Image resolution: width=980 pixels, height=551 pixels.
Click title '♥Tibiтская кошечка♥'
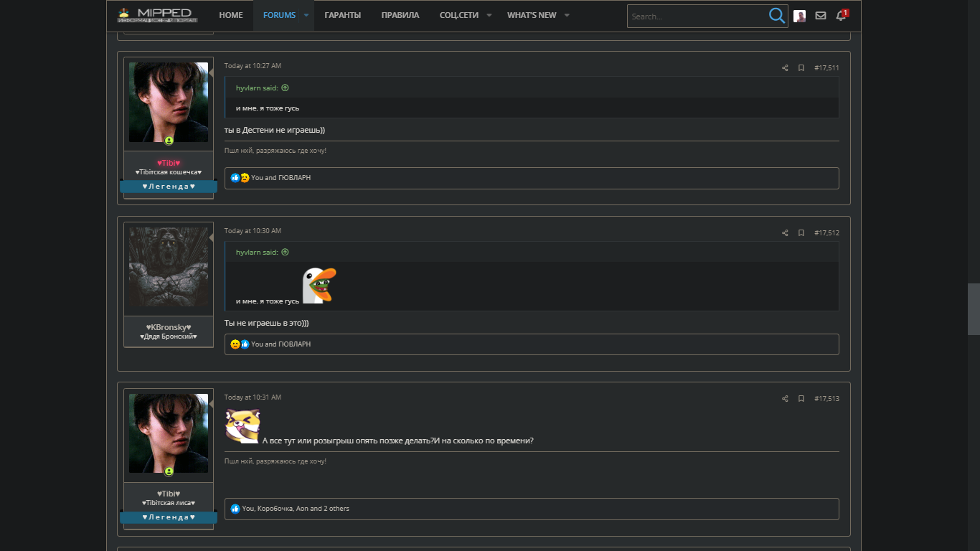169,172
